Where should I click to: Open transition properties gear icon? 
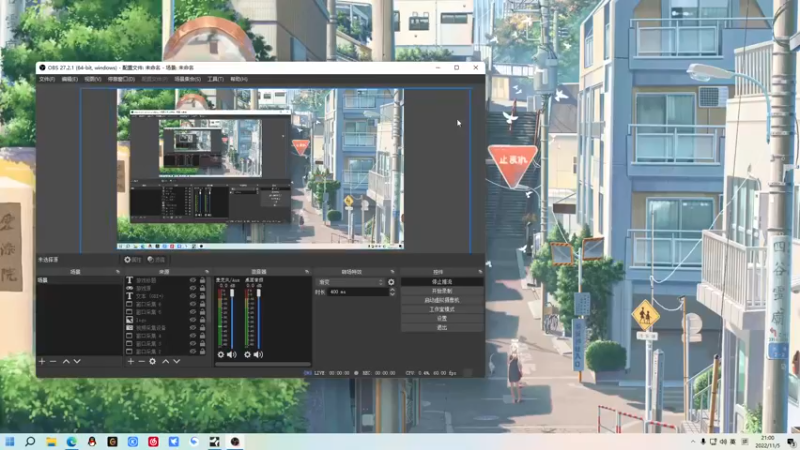pos(391,282)
